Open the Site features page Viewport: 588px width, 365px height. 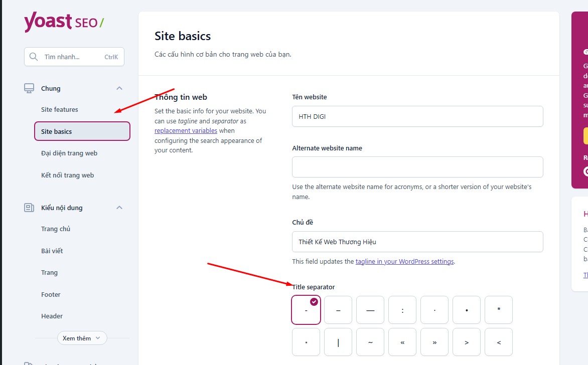pos(60,109)
